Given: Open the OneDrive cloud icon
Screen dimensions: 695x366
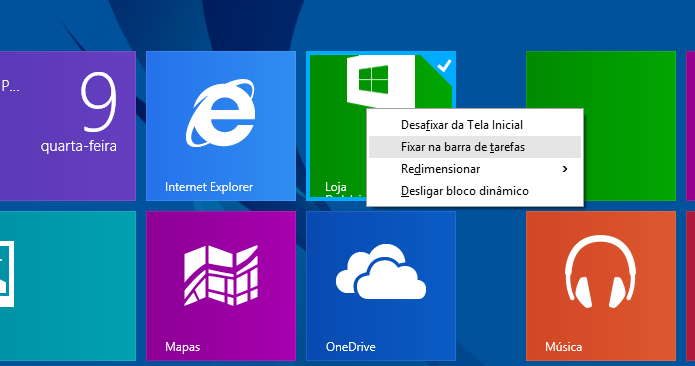Looking at the screenshot, I should [x=380, y=271].
